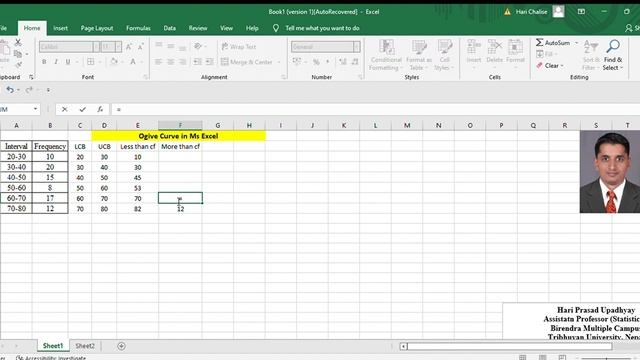This screenshot has height=360, width=640.
Task: Switch to Formulas tab
Action: [x=138, y=28]
